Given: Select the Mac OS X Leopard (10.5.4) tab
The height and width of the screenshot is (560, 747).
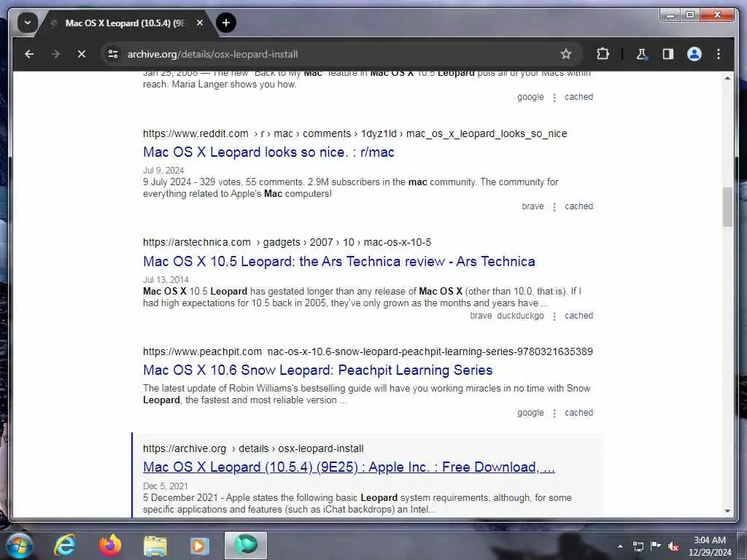Looking at the screenshot, I should coord(125,23).
